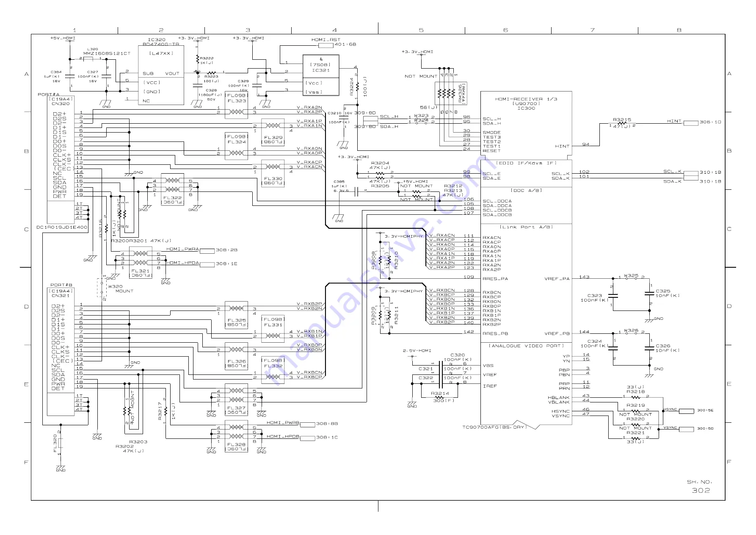Click capacitor label C384
This screenshot has height=535, width=756.
(56, 72)
